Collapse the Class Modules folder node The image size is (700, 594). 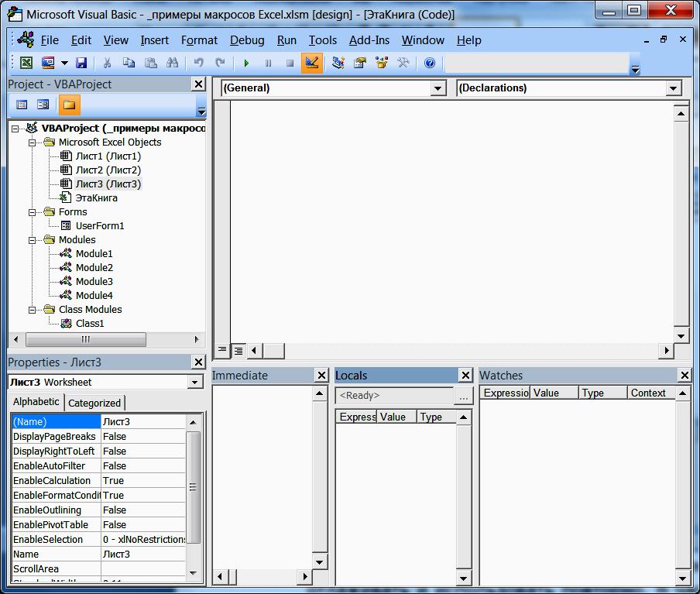(33, 310)
